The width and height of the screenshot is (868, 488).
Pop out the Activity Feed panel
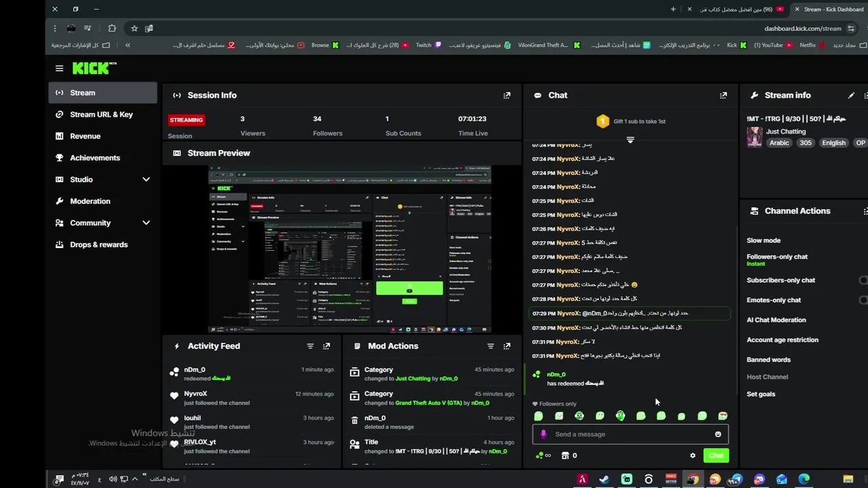click(326, 346)
